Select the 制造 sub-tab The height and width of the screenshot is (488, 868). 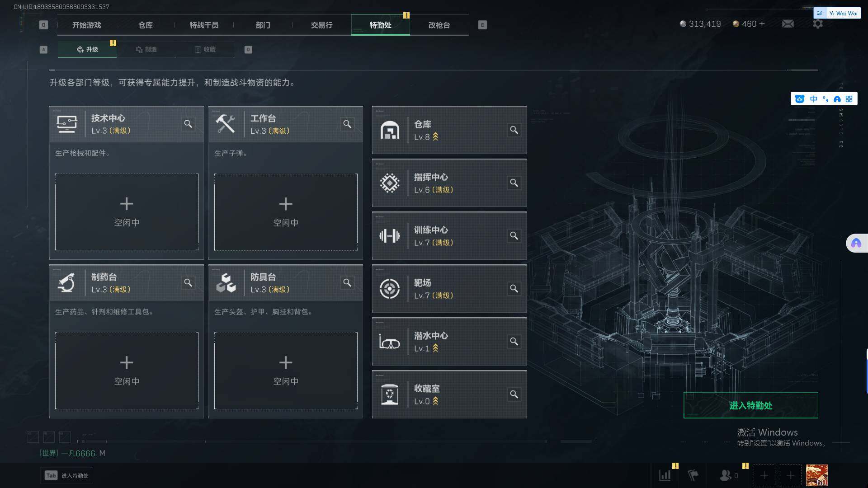tap(146, 49)
